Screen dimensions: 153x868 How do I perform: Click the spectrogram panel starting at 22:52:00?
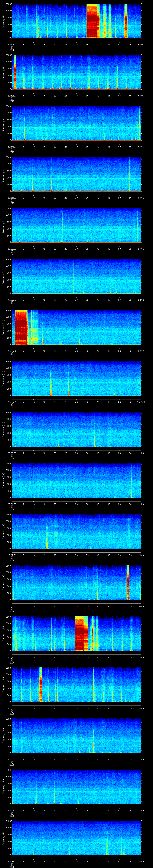point(76,21)
